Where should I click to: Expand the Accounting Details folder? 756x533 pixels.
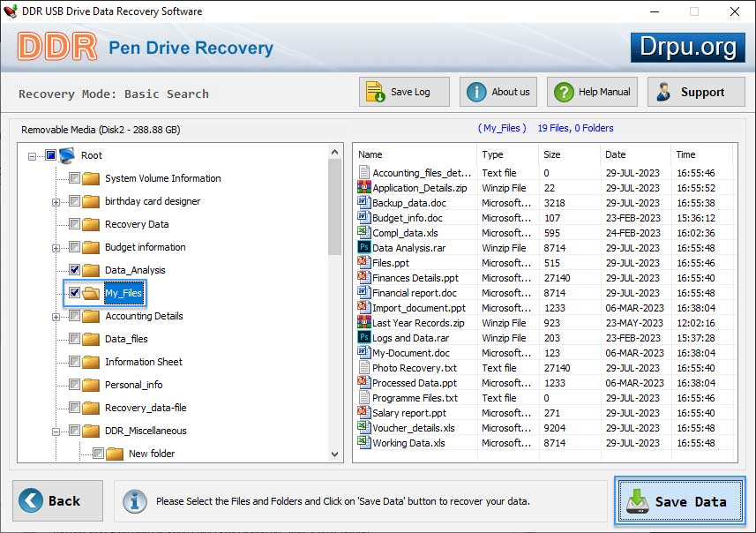pos(56,317)
